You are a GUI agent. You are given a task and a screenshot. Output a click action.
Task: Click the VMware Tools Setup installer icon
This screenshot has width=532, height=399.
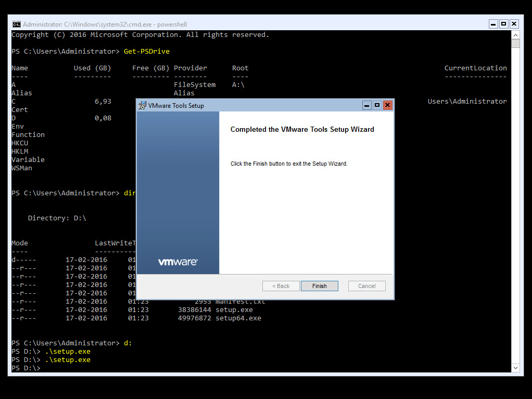(142, 105)
